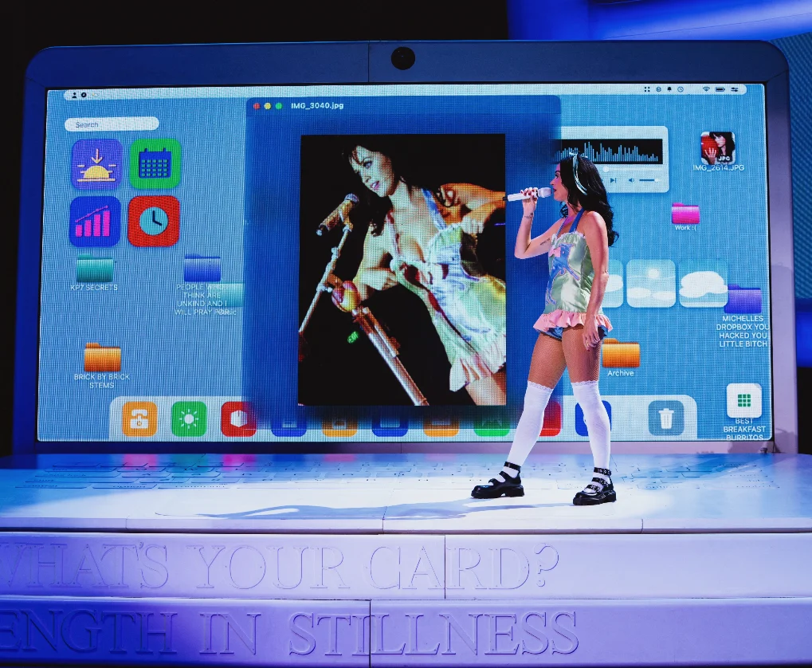The image size is (812, 668).
Task: Click the dark circle icon beside the person icon
Action: coord(84,96)
